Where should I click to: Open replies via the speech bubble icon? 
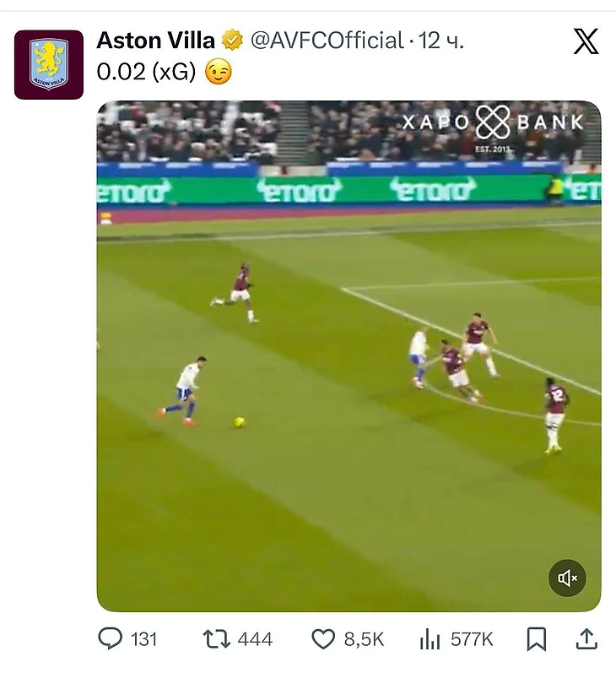(110, 639)
